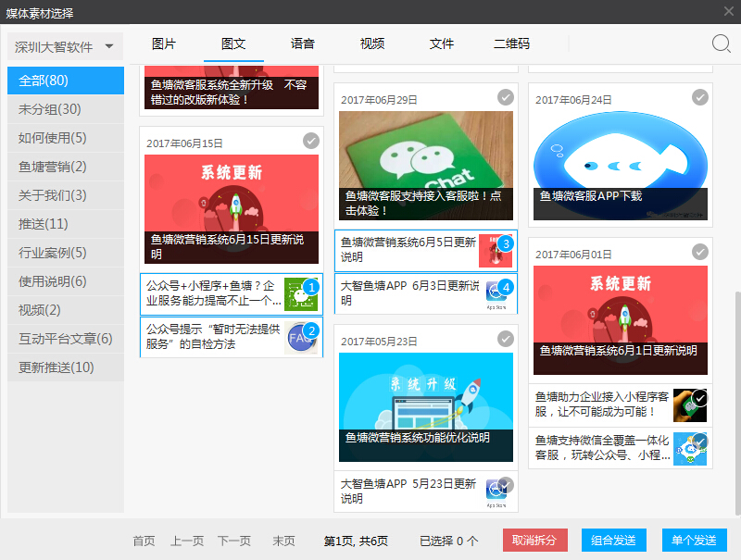The image size is (741, 560).
Task: Tick the checkmark on the 2017年06月29日 card
Action: point(506,97)
